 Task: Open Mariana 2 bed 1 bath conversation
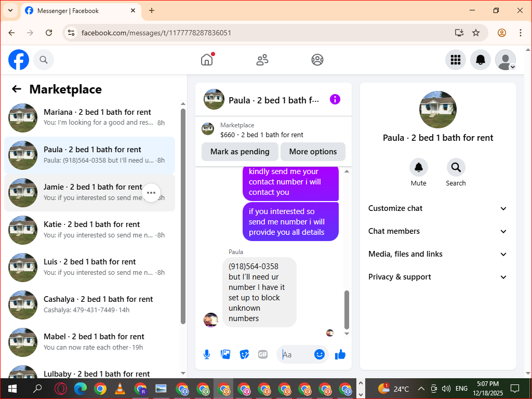89,118
